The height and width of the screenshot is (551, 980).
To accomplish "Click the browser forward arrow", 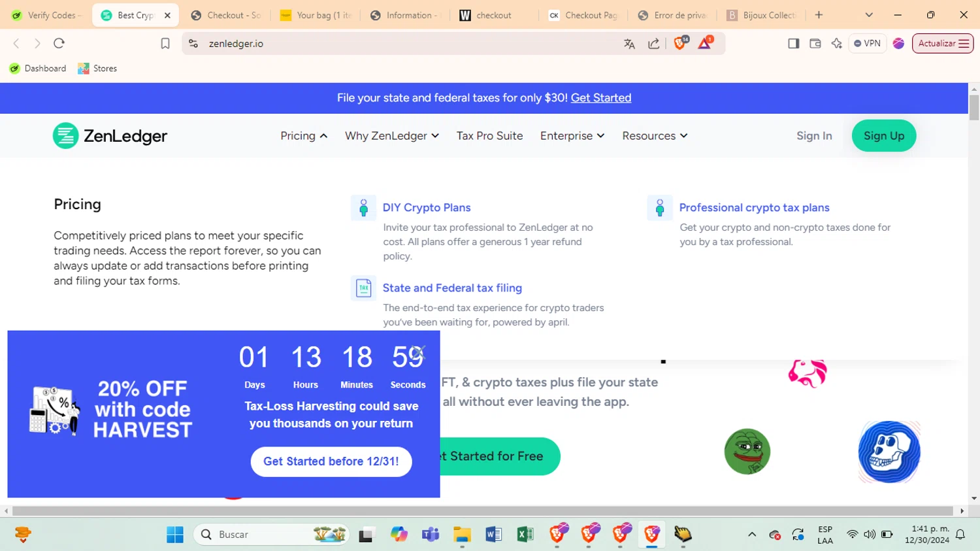I will pyautogui.click(x=37, y=43).
